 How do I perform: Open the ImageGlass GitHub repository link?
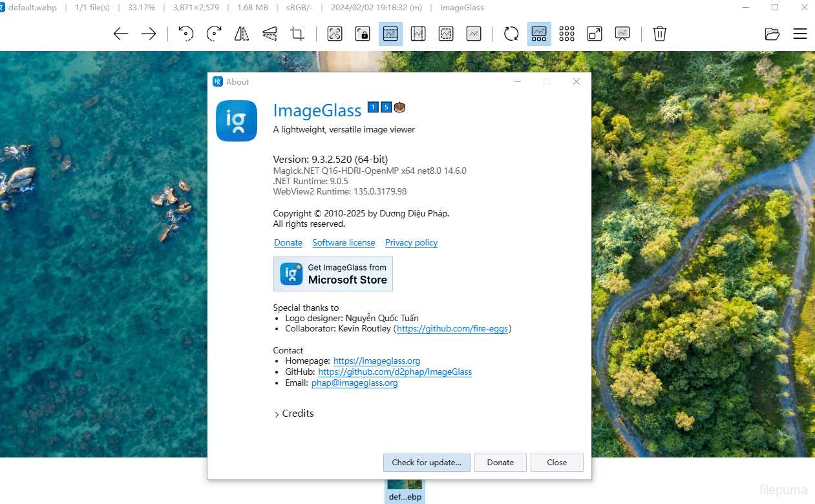(x=395, y=372)
